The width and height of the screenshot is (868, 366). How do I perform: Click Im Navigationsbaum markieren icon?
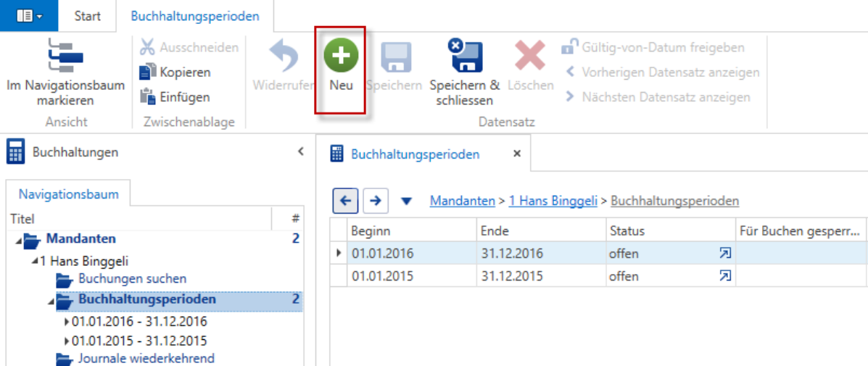pos(65,56)
